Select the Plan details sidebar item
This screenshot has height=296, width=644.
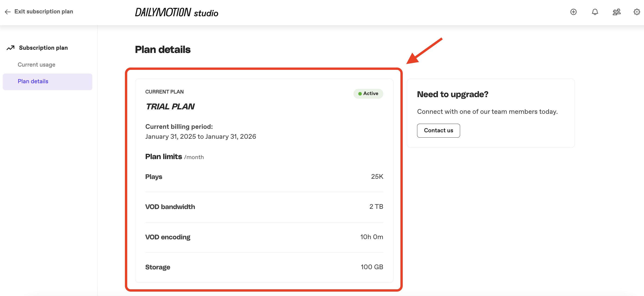click(x=33, y=81)
